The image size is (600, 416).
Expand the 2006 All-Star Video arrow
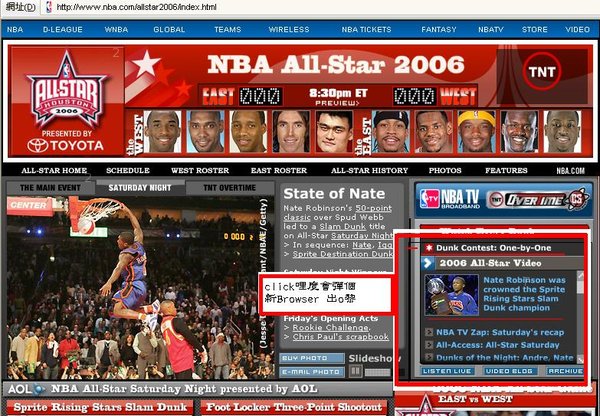point(428,263)
